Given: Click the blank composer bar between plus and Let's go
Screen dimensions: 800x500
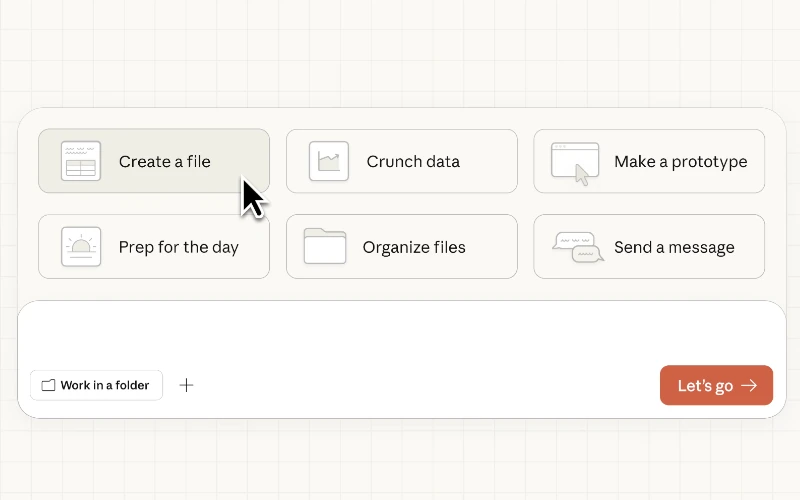Looking at the screenshot, I should [420, 385].
